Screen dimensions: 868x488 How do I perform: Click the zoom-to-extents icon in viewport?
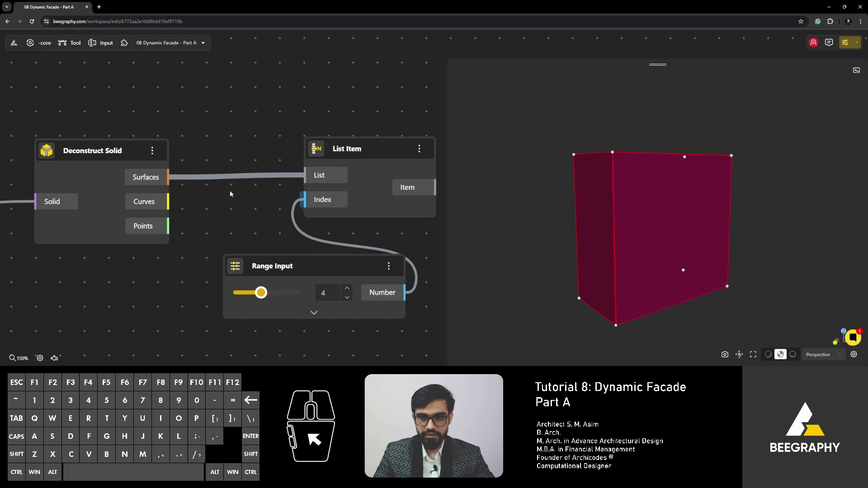point(739,354)
